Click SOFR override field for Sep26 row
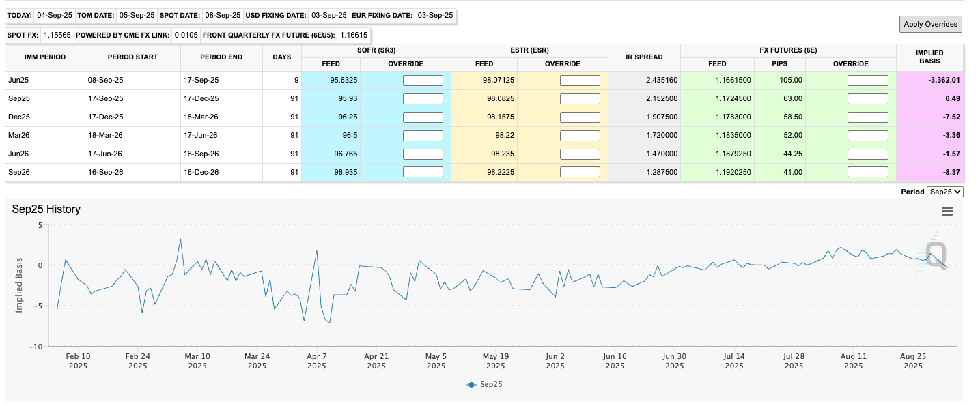Viewport: 980px width, 406px height. coord(423,173)
